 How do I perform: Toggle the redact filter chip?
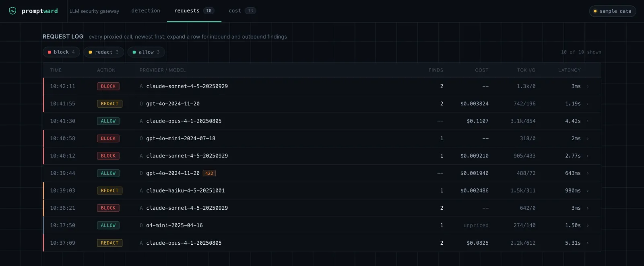103,52
